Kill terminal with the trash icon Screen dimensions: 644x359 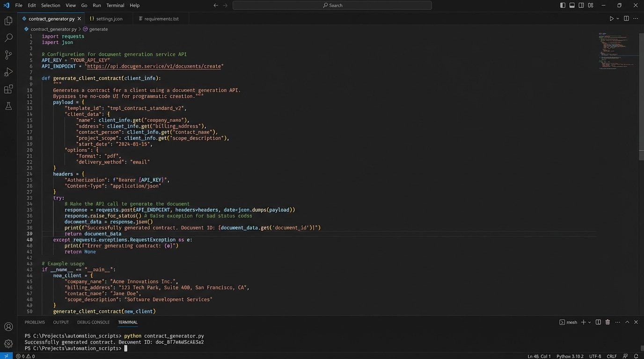click(x=607, y=322)
